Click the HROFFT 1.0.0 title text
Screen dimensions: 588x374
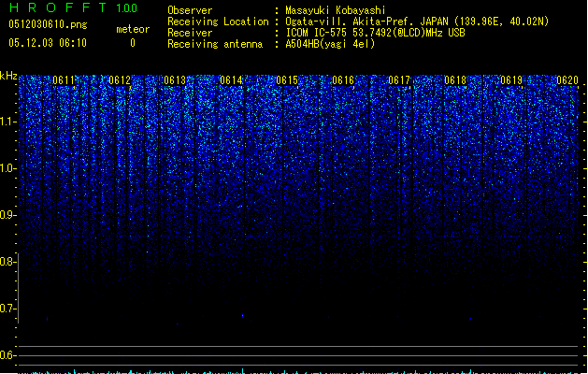click(73, 7)
